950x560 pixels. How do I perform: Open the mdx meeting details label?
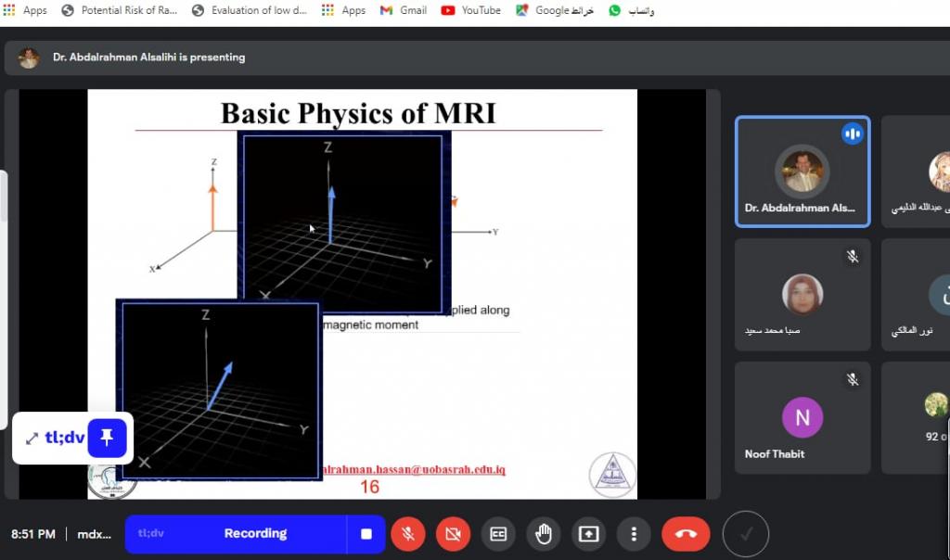[94, 534]
